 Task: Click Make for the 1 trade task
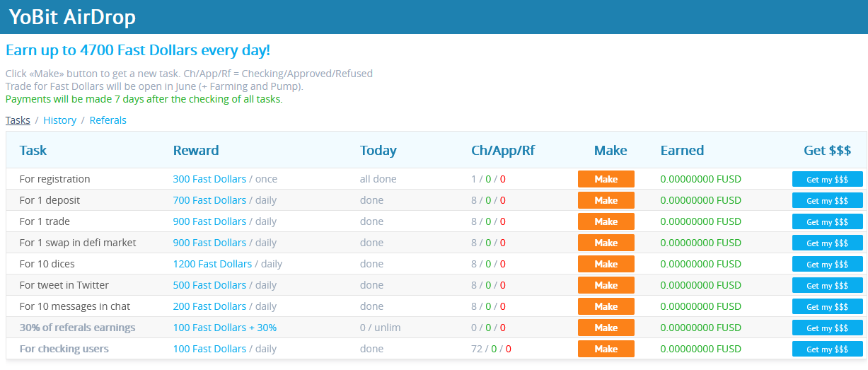click(606, 221)
